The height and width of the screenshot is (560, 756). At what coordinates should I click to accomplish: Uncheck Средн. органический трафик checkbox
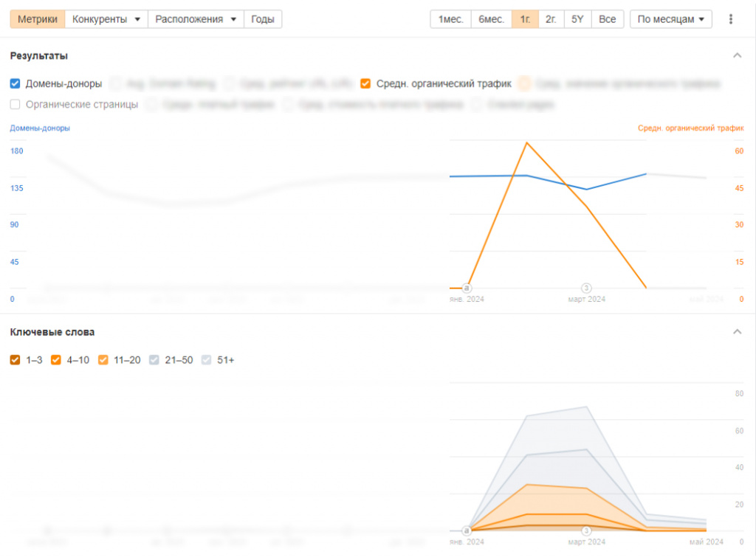pyautogui.click(x=365, y=84)
